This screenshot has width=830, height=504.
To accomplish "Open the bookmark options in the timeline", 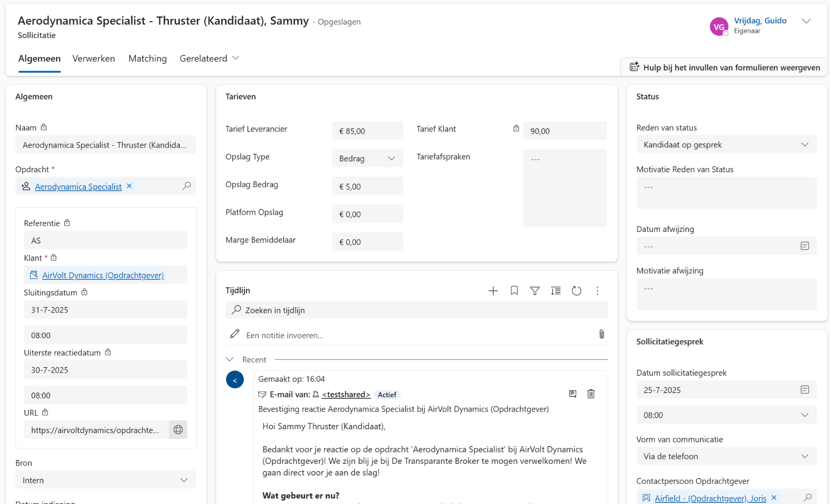I will click(x=514, y=291).
